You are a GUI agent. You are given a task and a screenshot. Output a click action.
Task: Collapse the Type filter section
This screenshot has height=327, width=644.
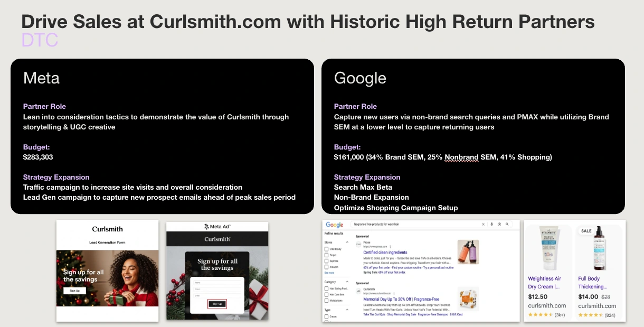point(347,310)
